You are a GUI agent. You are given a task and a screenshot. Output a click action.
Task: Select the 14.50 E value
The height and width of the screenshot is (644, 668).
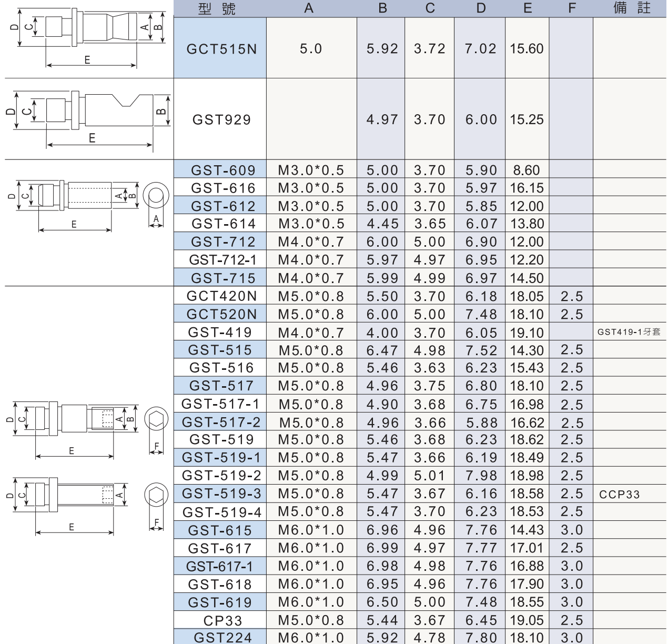527,278
